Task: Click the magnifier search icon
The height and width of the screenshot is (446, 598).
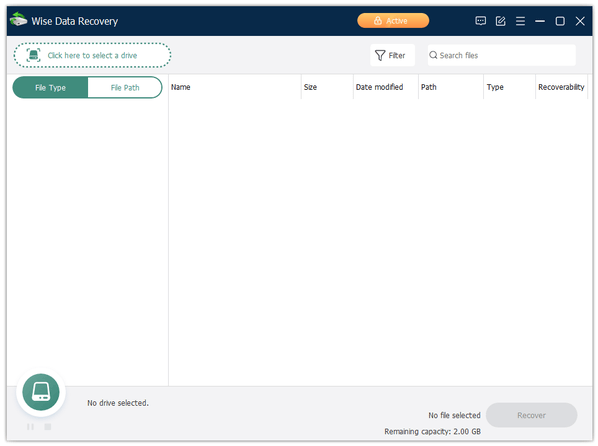Action: coord(433,55)
